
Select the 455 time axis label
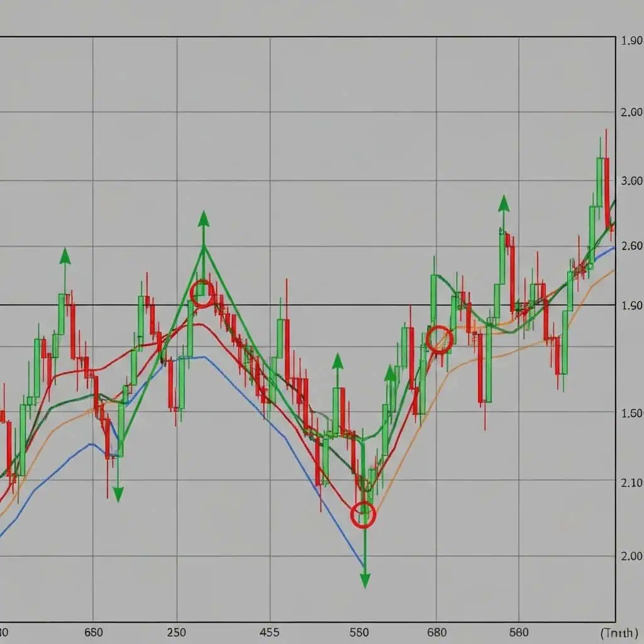(x=269, y=631)
